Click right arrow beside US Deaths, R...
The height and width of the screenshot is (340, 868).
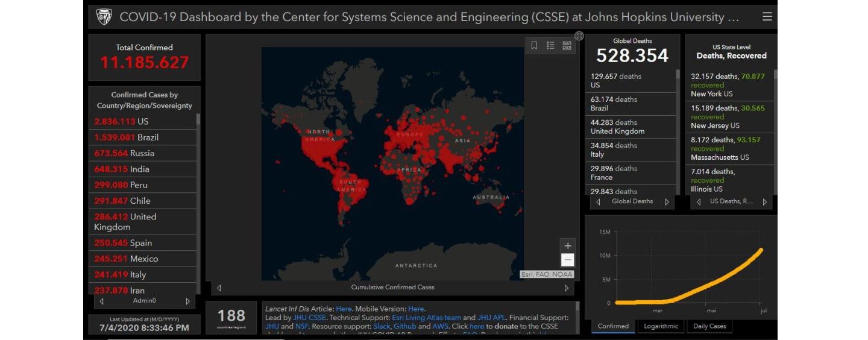point(764,202)
